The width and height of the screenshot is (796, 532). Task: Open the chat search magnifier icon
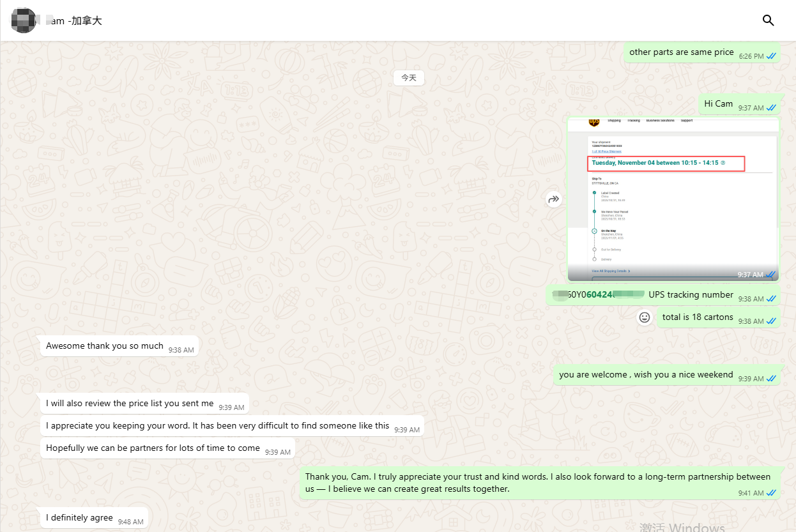coord(768,20)
